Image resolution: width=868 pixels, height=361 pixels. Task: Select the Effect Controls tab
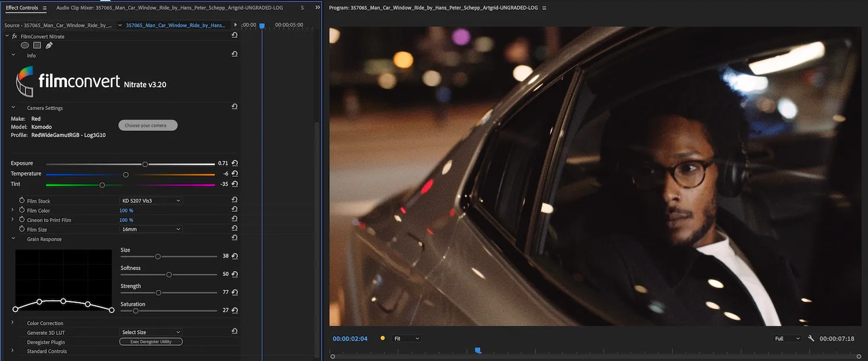tap(21, 8)
